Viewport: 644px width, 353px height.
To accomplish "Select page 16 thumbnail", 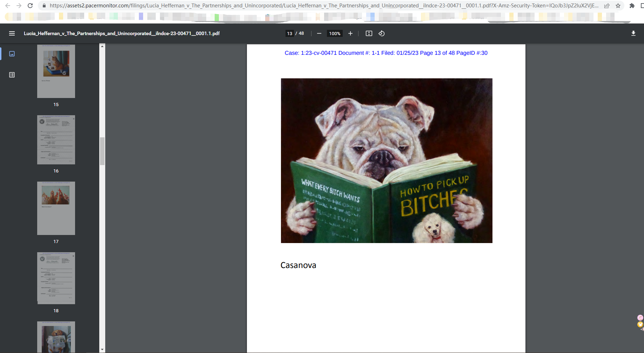I will [x=56, y=140].
